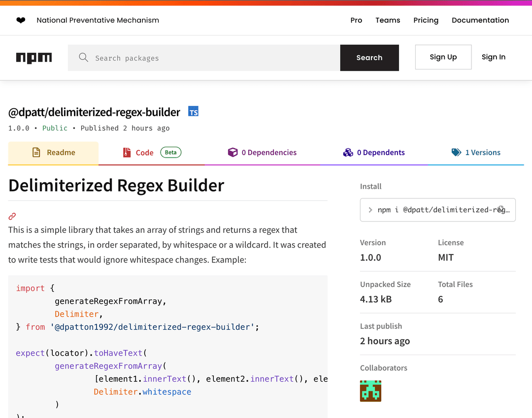532x418 pixels.
Task: Click the 'MIT' license value
Action: pyautogui.click(x=446, y=257)
